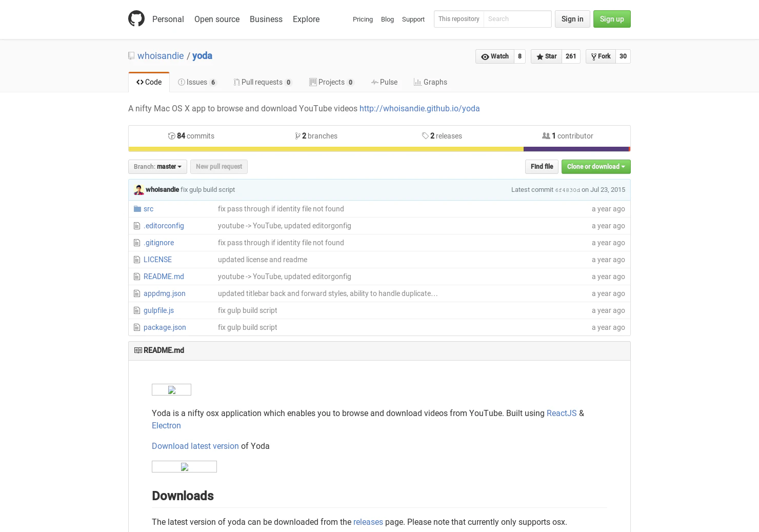
Task: Click the book icon in README.md header
Action: click(x=138, y=350)
